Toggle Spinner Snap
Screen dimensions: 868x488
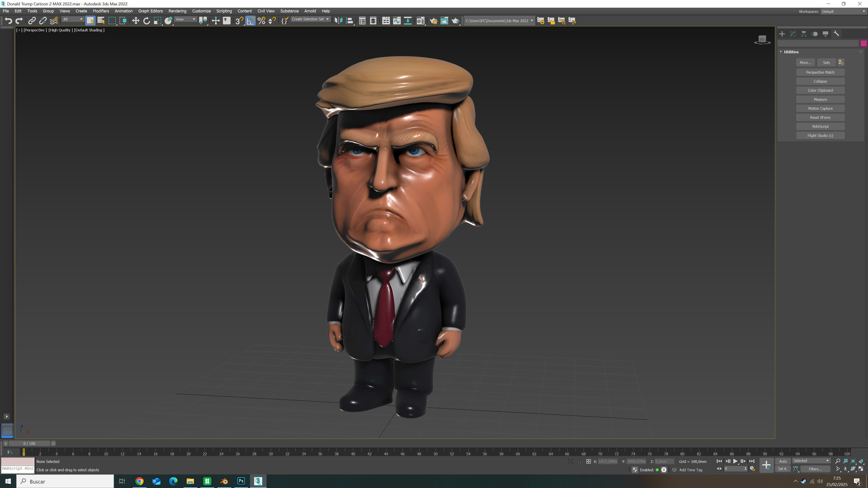272,21
